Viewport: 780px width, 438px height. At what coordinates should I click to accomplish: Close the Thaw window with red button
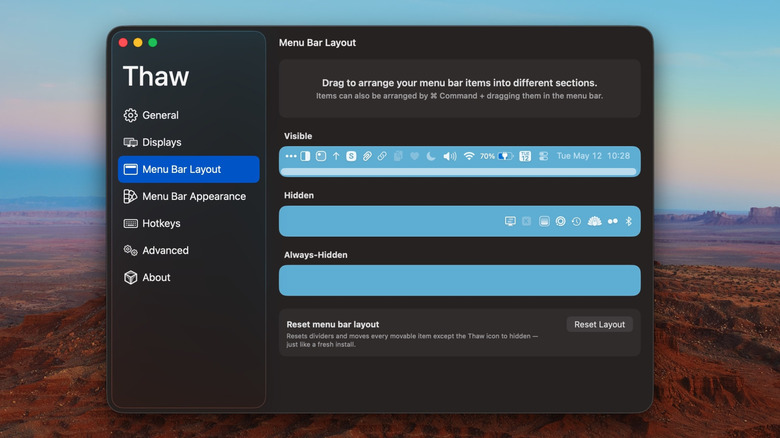pyautogui.click(x=123, y=43)
